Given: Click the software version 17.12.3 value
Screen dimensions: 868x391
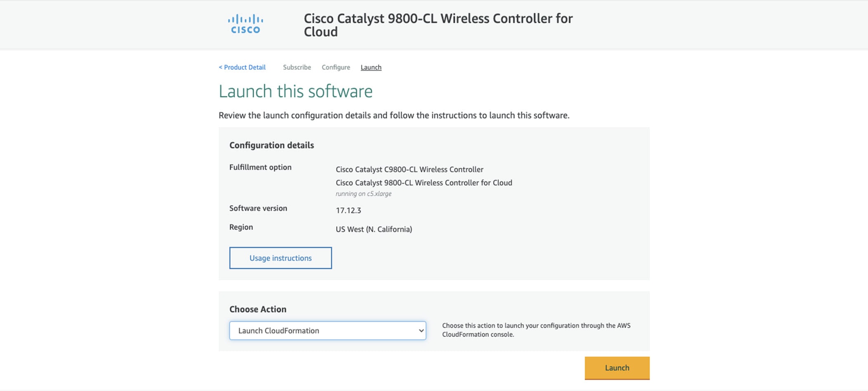Looking at the screenshot, I should [348, 211].
